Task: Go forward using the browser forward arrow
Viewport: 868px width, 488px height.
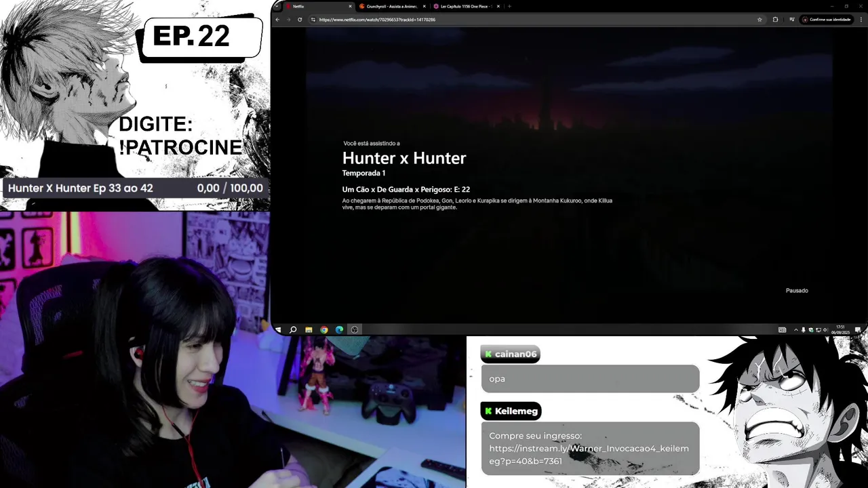Action: click(288, 20)
